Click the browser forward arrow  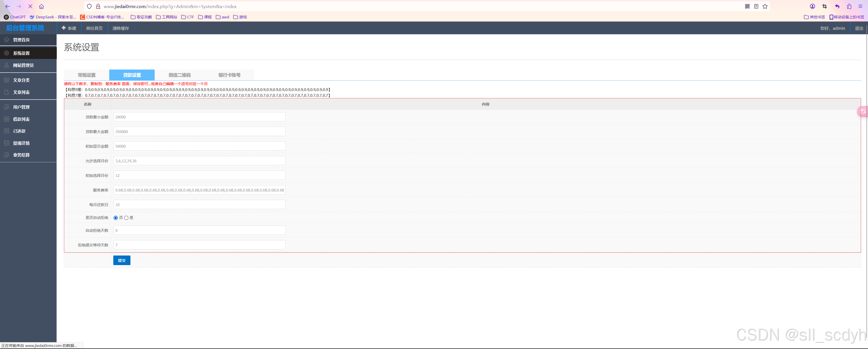click(19, 6)
